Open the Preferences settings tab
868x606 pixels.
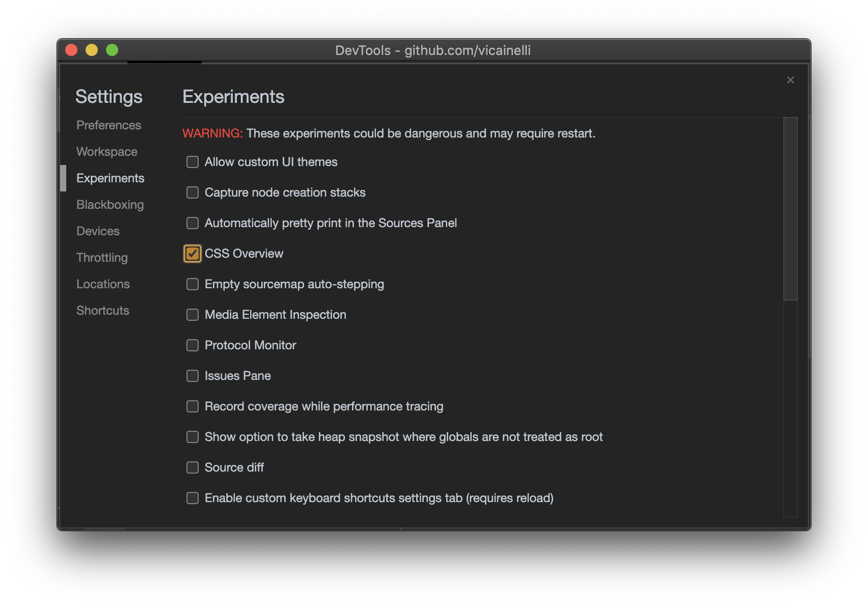(108, 125)
